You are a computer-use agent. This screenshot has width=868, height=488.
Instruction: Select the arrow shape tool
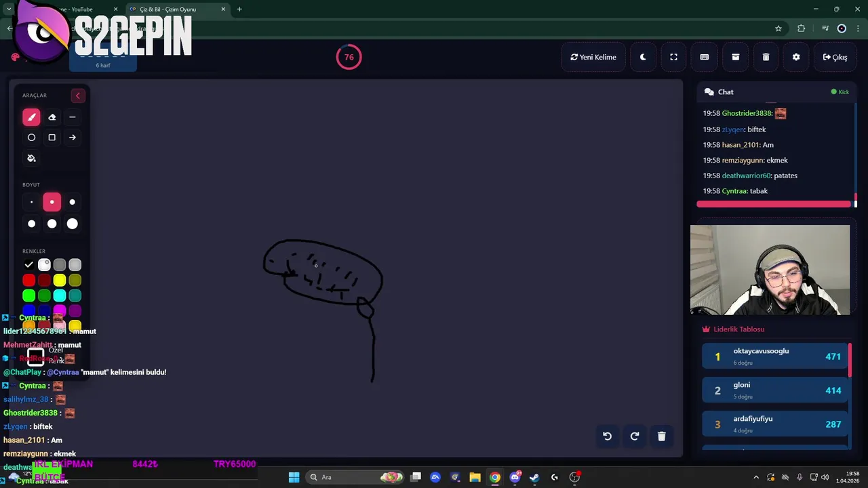tap(72, 138)
